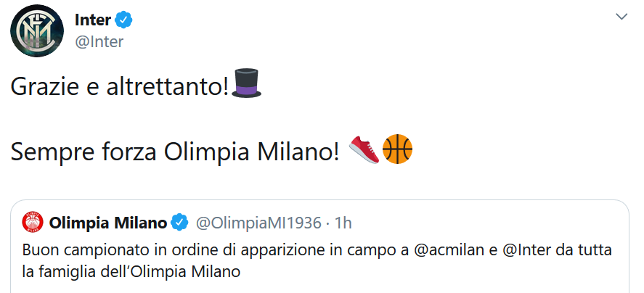Click the "Sempre forza Olimpia Milano!" line

(174, 151)
